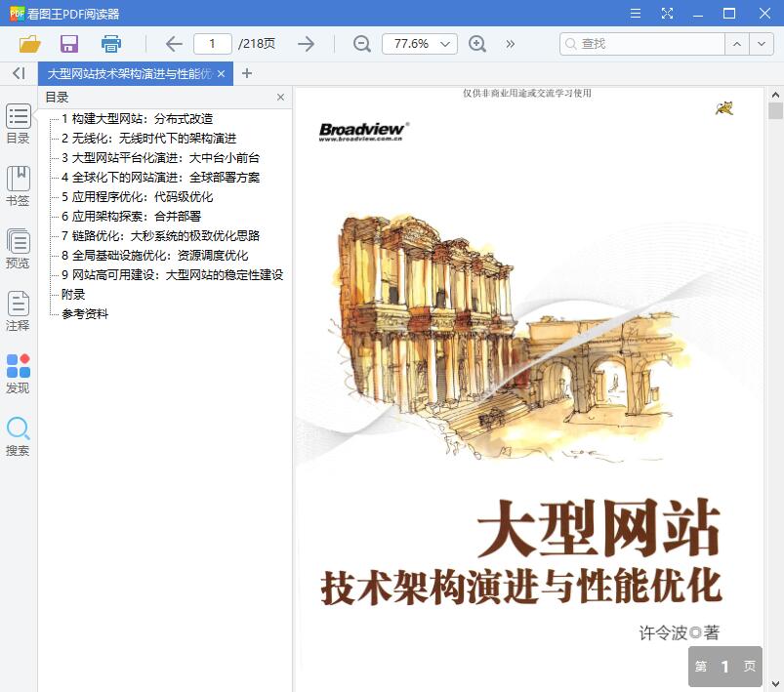Zoom out the page view
The height and width of the screenshot is (692, 784).
pos(360,44)
